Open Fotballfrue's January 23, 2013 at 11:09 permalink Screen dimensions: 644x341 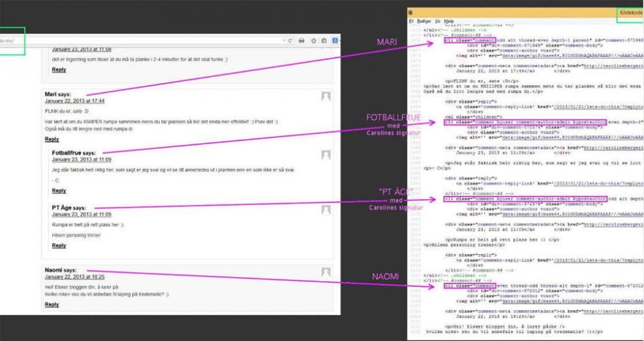81,159
